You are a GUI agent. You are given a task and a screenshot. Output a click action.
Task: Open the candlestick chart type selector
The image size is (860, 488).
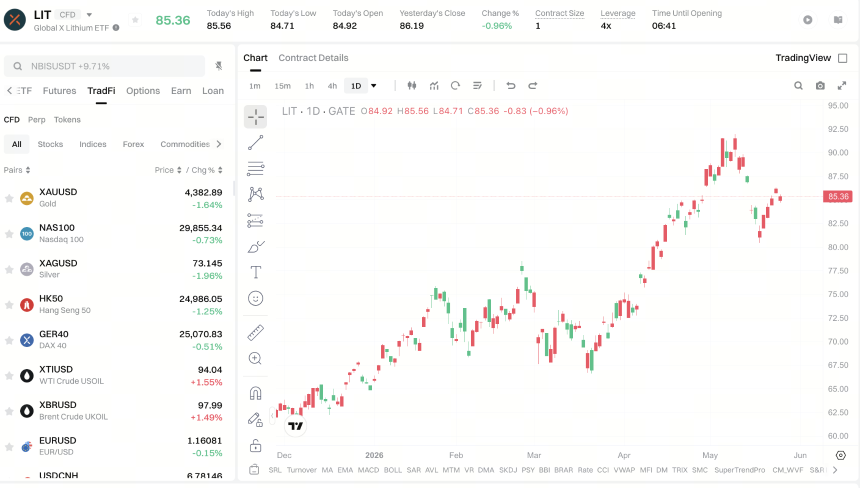(412, 86)
